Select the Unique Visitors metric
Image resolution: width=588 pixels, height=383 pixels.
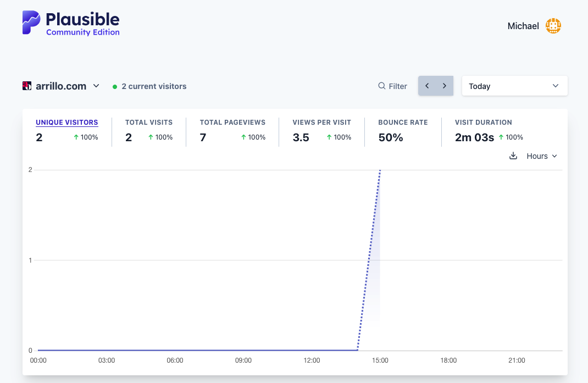[x=67, y=123]
